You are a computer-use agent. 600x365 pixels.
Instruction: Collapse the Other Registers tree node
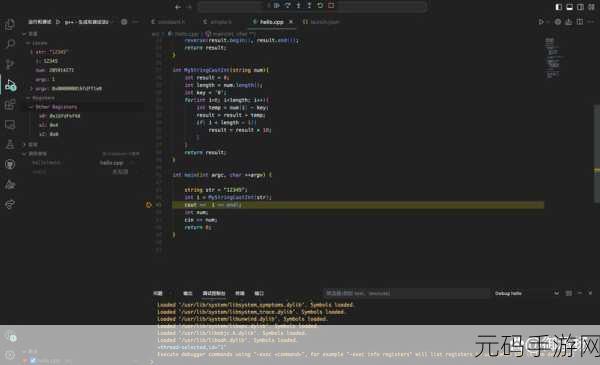coord(31,107)
